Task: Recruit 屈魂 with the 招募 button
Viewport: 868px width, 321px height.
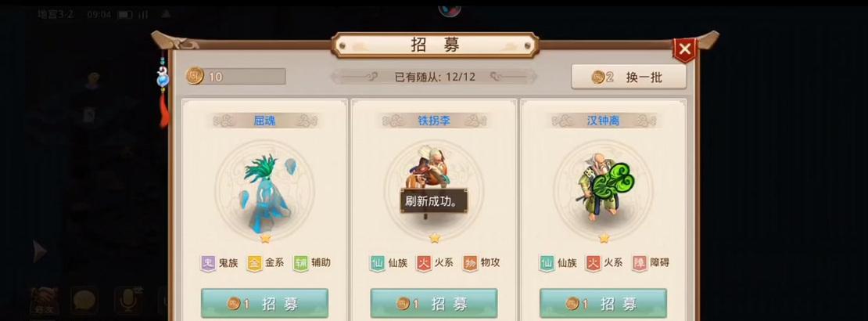Action: point(264,303)
